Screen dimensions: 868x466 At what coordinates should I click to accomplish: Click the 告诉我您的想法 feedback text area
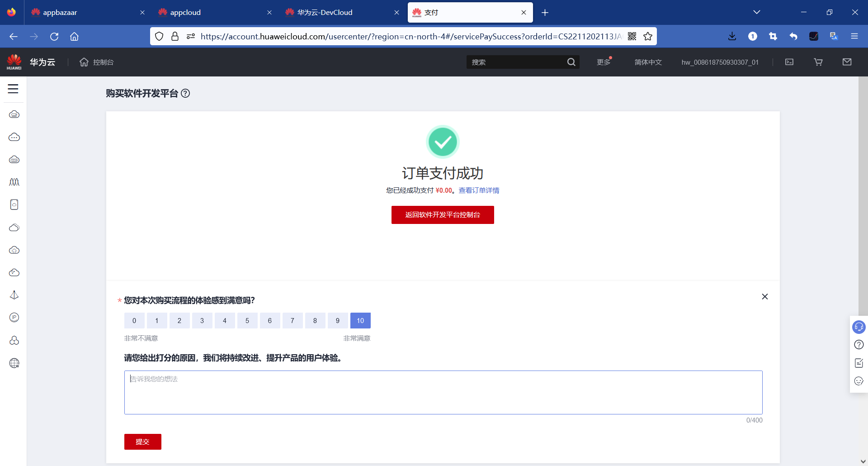click(x=443, y=392)
